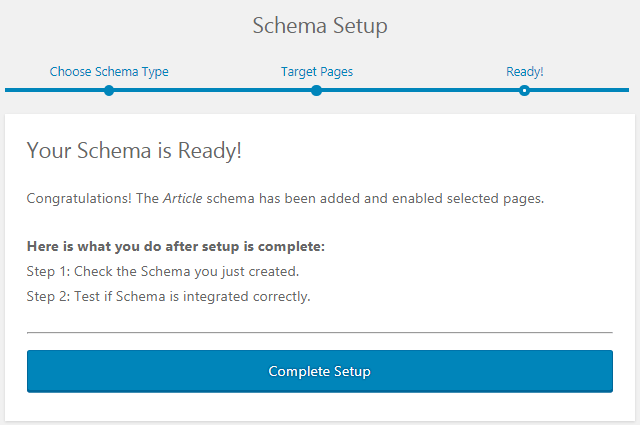Viewport: 640px width, 425px height.
Task: Click the Schema Setup page title
Action: 320,26
